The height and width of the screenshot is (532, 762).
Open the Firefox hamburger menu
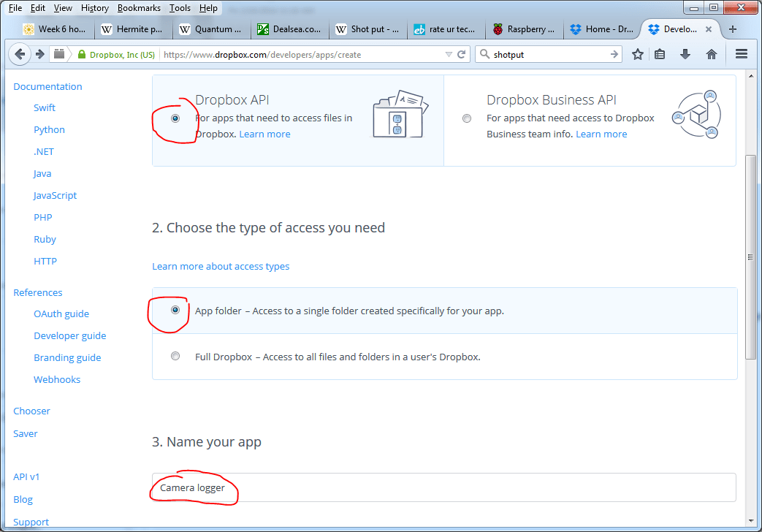click(x=741, y=54)
